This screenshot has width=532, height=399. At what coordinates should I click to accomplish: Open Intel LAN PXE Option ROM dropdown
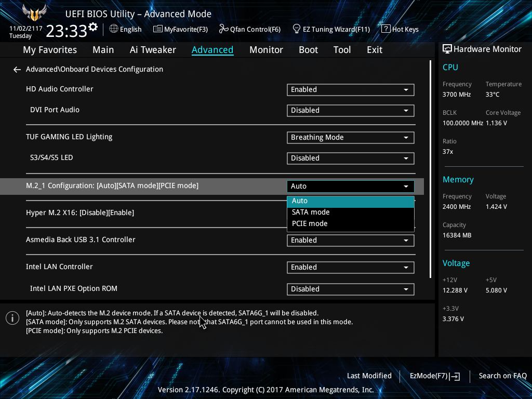[x=351, y=289]
